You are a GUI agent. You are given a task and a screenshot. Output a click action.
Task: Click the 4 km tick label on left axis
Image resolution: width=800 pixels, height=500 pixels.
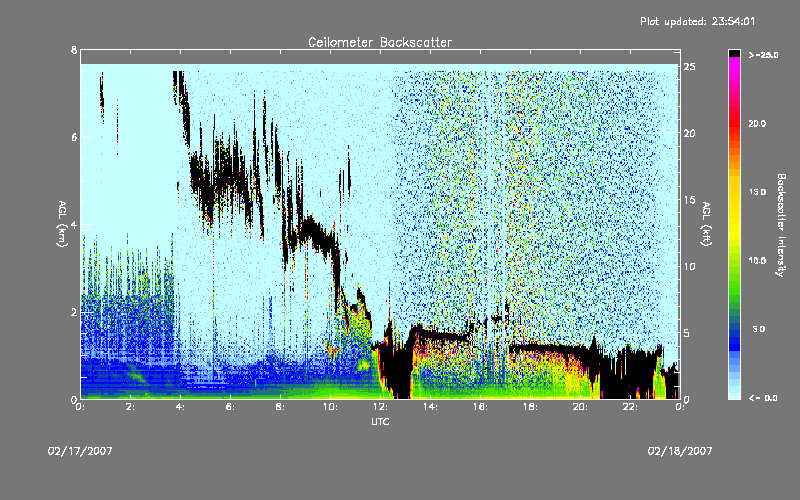pyautogui.click(x=74, y=224)
